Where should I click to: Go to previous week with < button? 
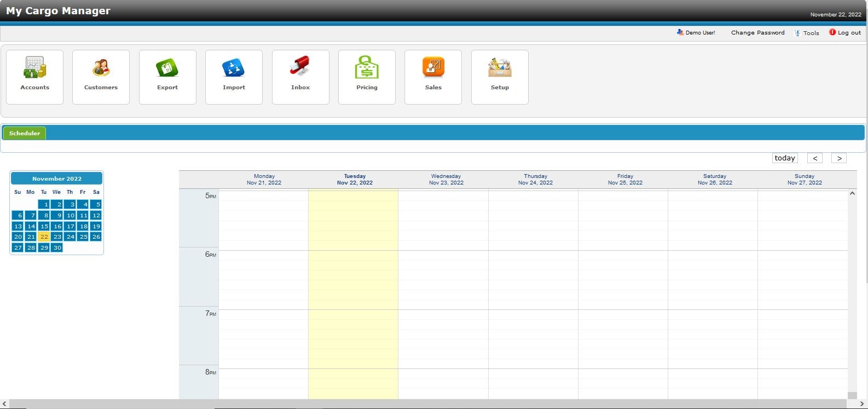[x=815, y=158]
